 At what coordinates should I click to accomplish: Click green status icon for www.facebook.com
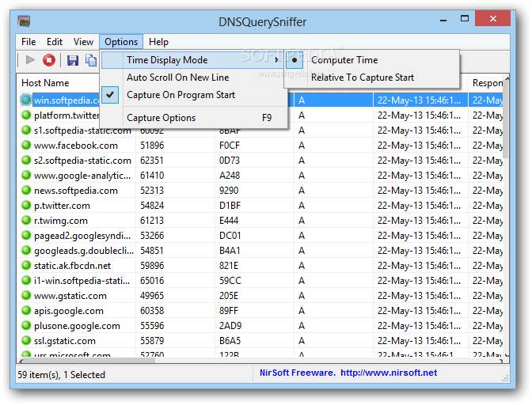(26, 145)
